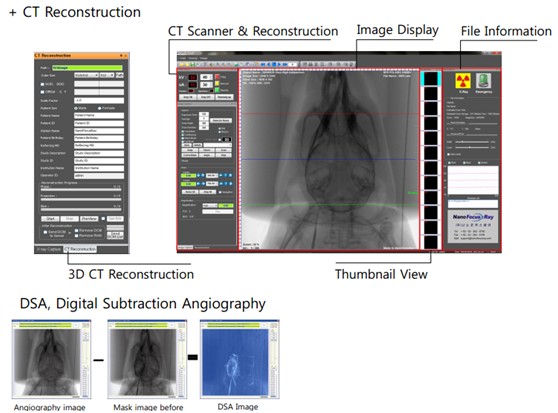Viewport: 558px width, 413px height.
Task: Click the green Ready indicator square
Action: (217, 90)
